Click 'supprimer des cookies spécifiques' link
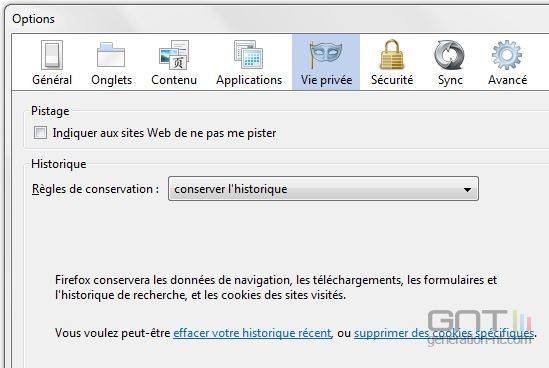 444,333
